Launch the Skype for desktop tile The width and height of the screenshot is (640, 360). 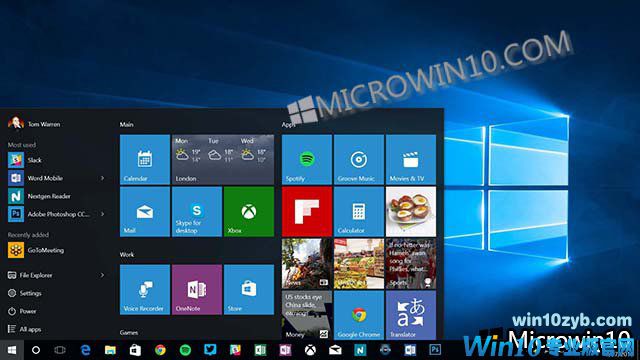click(197, 211)
